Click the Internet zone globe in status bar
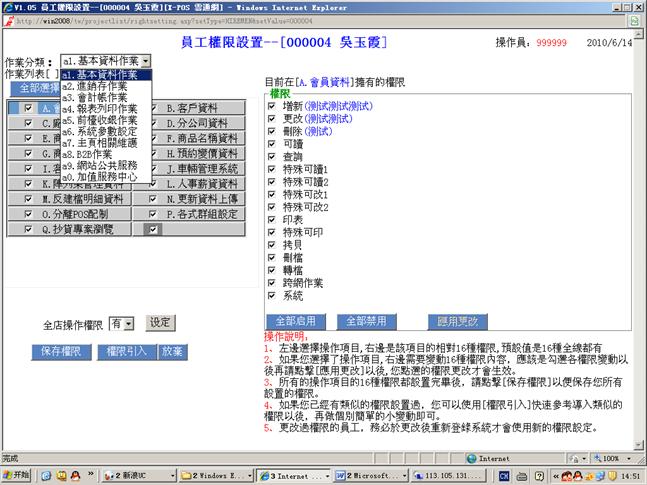Image resolution: width=647 pixels, height=485 pixels. click(472, 458)
